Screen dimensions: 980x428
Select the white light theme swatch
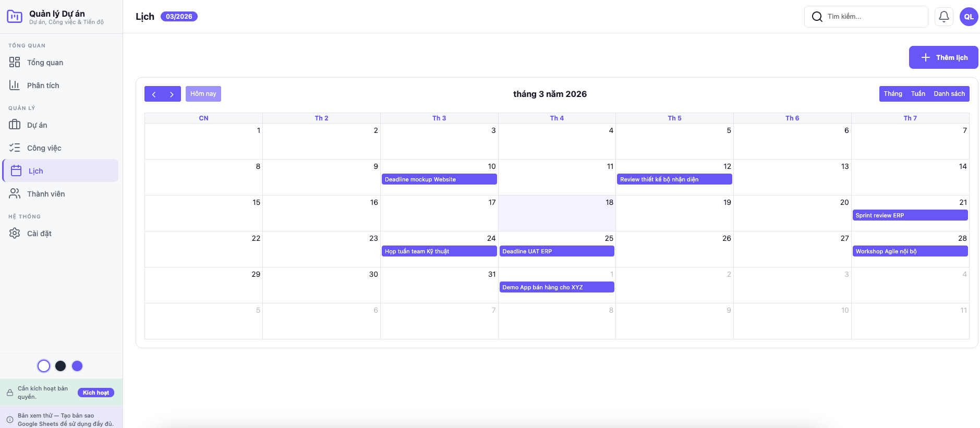coord(44,366)
